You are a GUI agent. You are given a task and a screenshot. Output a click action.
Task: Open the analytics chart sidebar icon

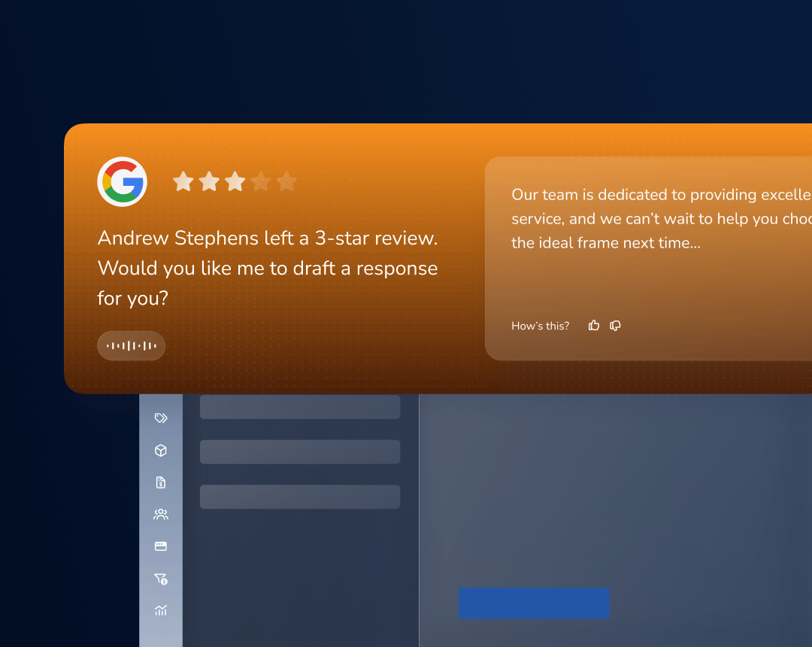coord(161,610)
